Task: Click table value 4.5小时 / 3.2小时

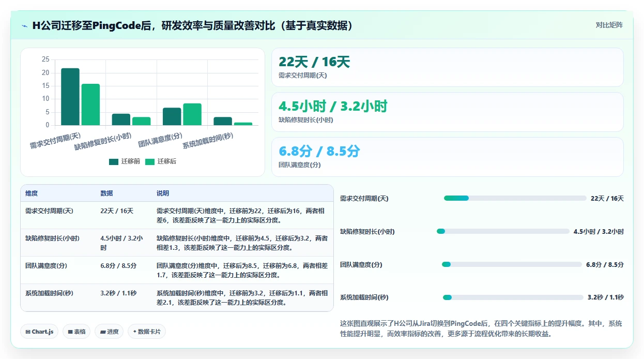Action: point(121,243)
